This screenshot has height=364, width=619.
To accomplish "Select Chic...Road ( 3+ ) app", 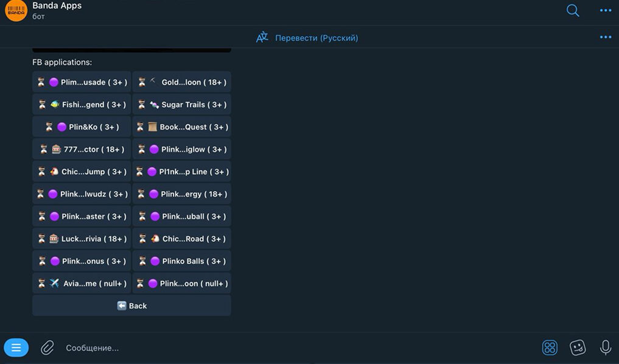I will 181,239.
